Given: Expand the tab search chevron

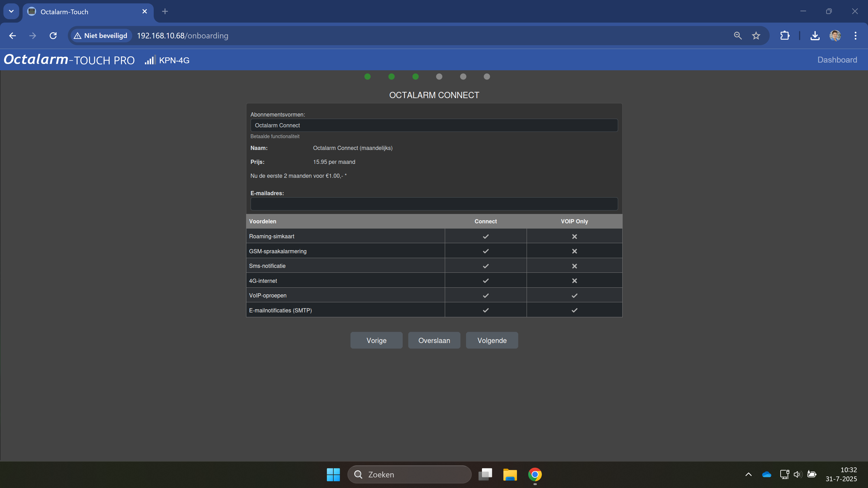Looking at the screenshot, I should coord(11,12).
